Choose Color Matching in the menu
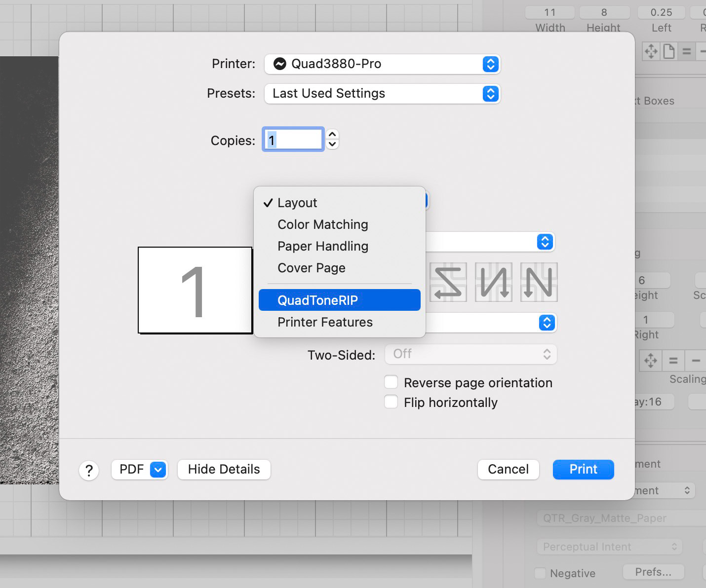The width and height of the screenshot is (706, 588). [x=323, y=224]
